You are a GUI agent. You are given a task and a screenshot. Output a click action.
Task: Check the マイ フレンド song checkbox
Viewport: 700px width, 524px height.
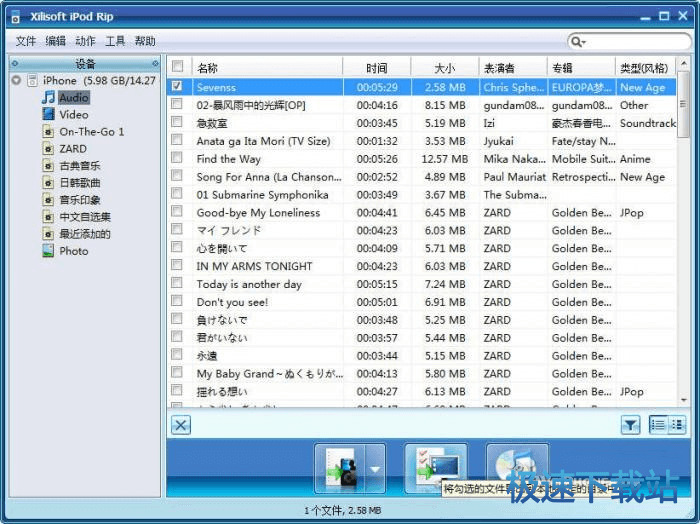point(177,229)
